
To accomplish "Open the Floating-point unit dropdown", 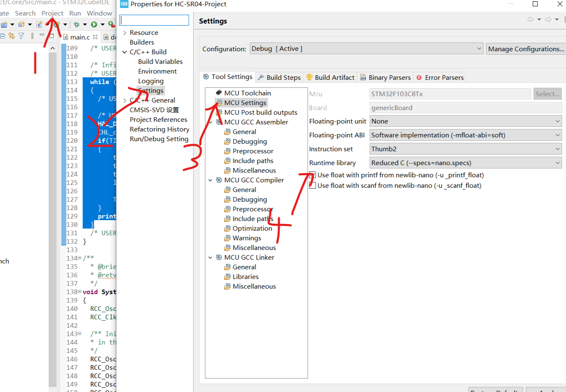I will 466,121.
